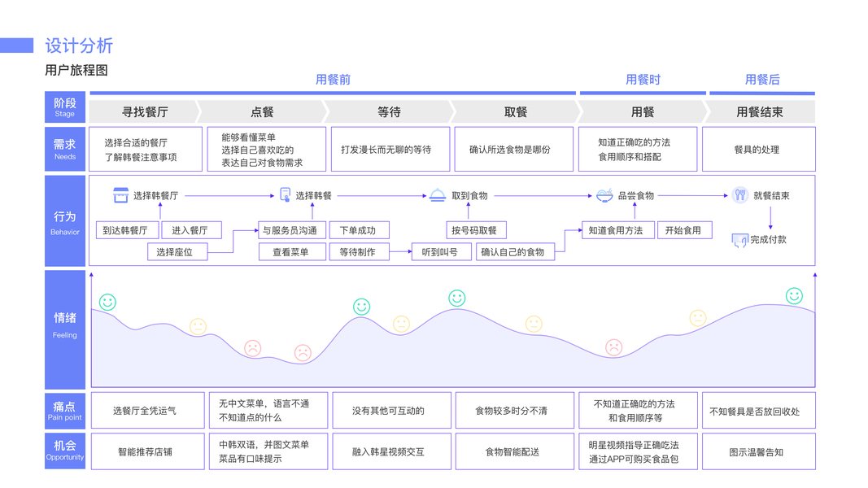The width and height of the screenshot is (868, 488).
Task: Click the 按号码取餐 behavior box
Action: [x=476, y=230]
